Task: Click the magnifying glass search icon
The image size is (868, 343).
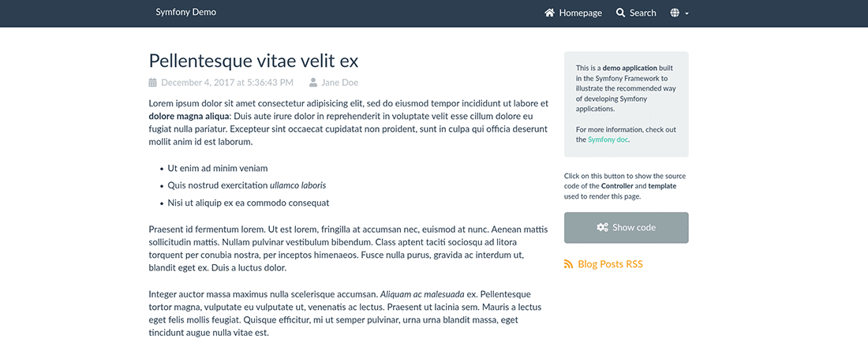Action: point(621,13)
